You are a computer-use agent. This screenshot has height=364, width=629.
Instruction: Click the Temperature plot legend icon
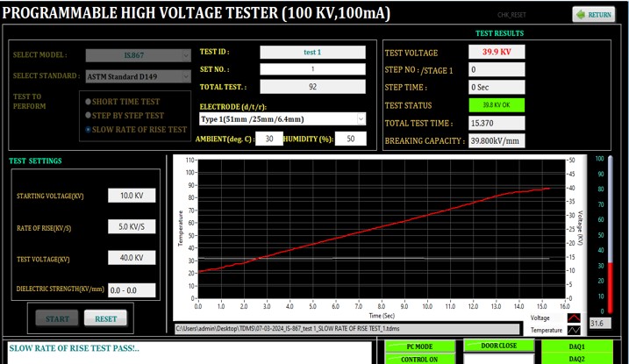click(575, 331)
